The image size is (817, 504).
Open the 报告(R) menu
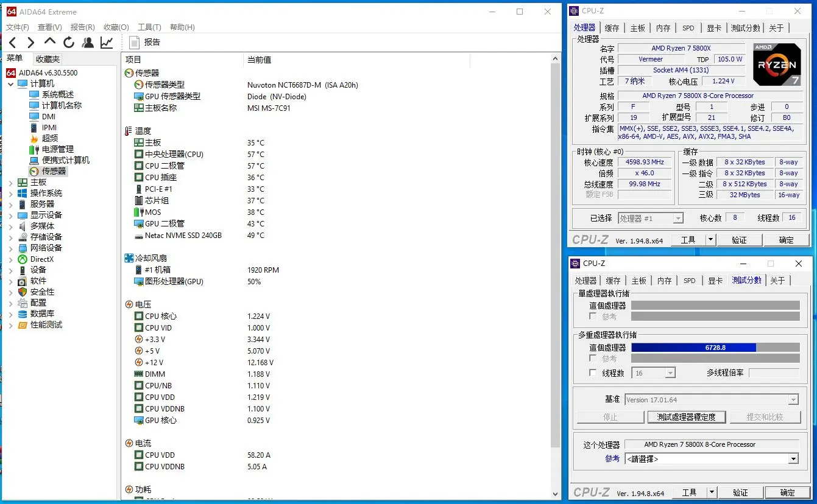83,27
